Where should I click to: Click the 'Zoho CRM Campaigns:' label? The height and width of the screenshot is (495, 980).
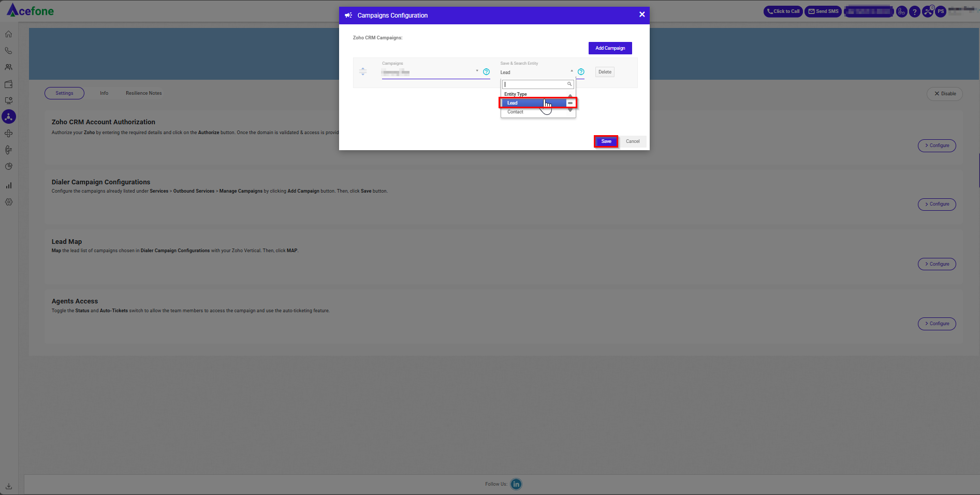(x=377, y=38)
